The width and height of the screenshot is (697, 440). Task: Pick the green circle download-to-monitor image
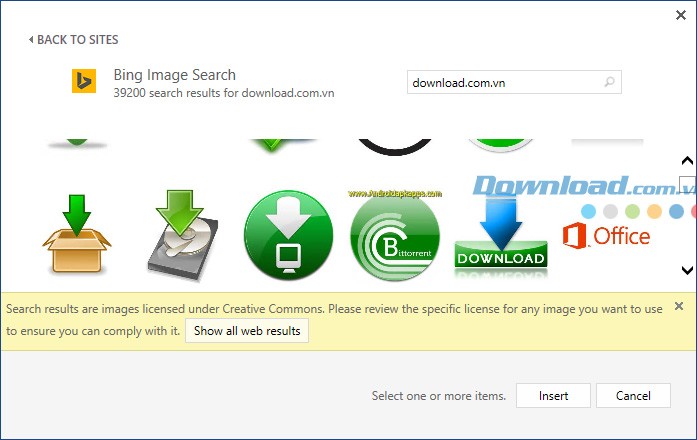coord(288,234)
